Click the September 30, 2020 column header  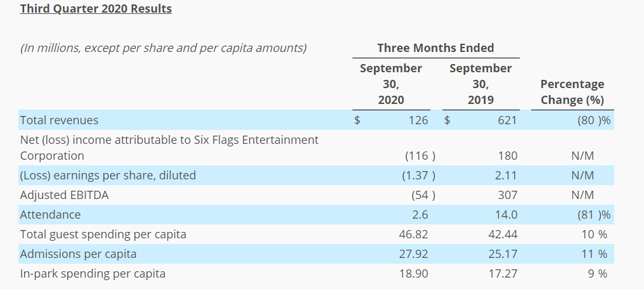(391, 84)
